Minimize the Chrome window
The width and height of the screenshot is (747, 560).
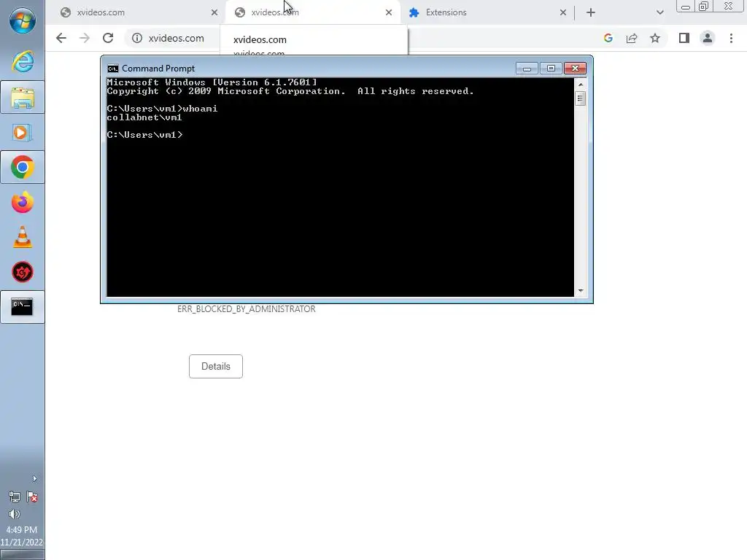[x=686, y=7]
